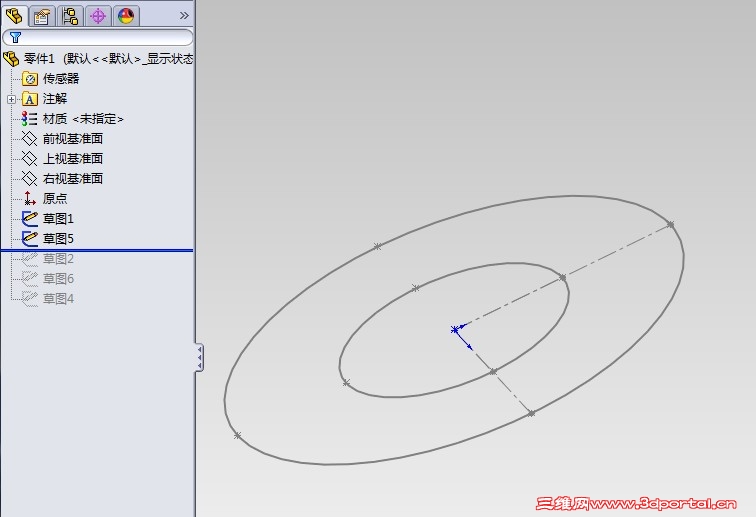Select the 注解 annotations item
756x517 pixels.
tap(54, 99)
